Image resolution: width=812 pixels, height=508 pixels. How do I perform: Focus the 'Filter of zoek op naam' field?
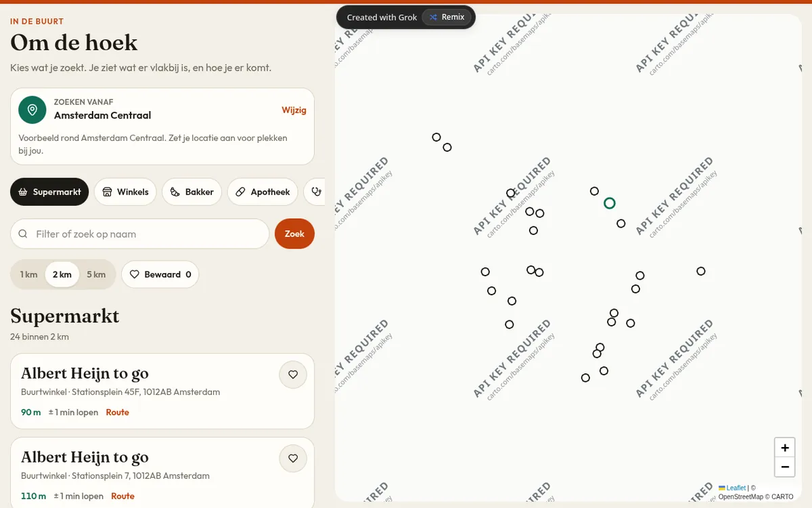[140, 234]
